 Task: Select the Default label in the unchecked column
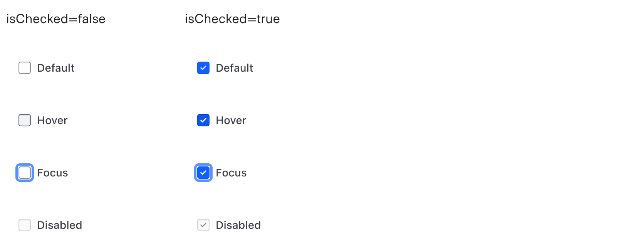[55, 68]
